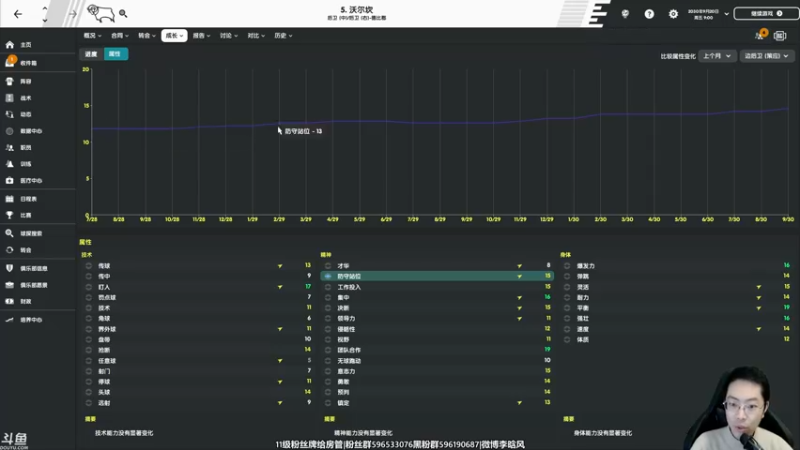Expand the 概况 overview menu
The image size is (800, 450).
coord(92,36)
